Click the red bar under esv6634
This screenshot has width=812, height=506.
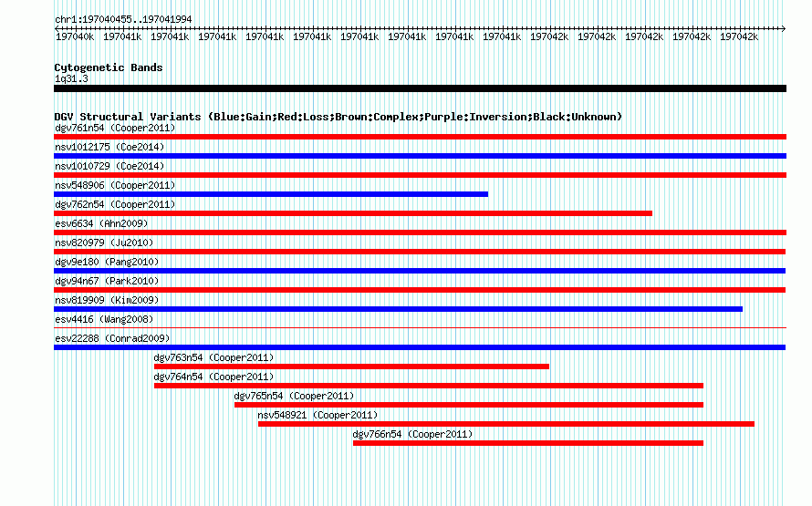pos(420,232)
